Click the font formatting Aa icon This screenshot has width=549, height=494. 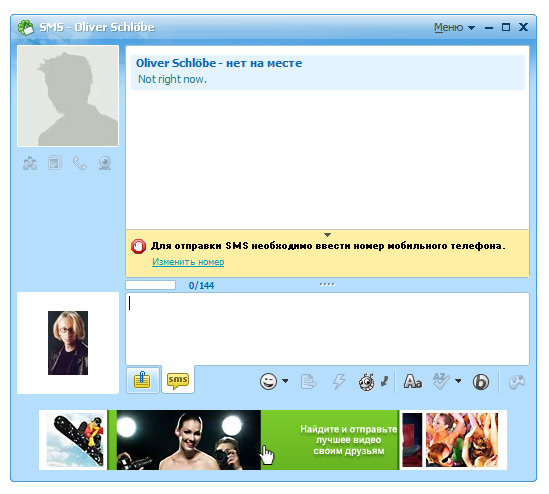pyautogui.click(x=412, y=382)
